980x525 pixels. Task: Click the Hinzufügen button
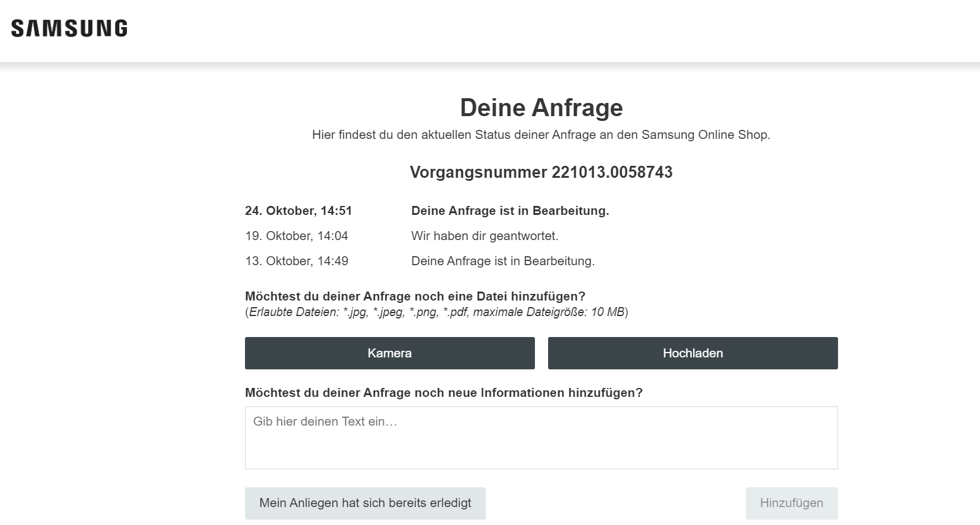click(x=791, y=503)
